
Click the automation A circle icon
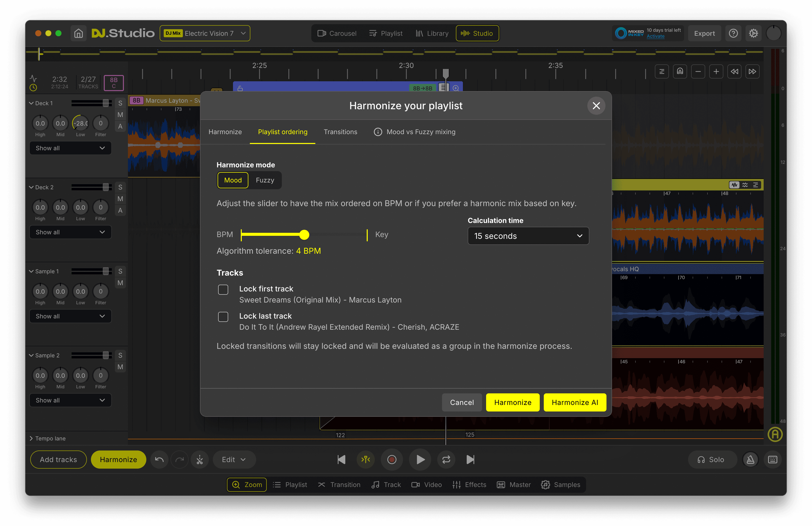(775, 434)
